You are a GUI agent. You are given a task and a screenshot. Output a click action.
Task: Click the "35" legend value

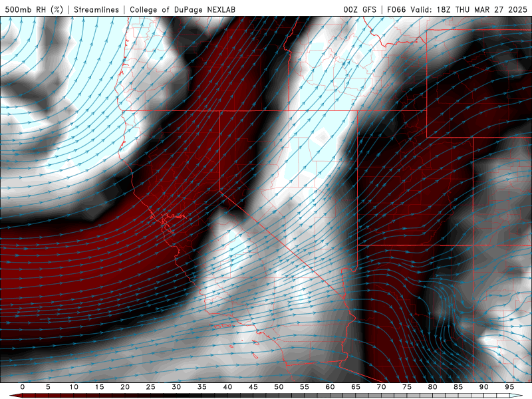pyautogui.click(x=202, y=387)
